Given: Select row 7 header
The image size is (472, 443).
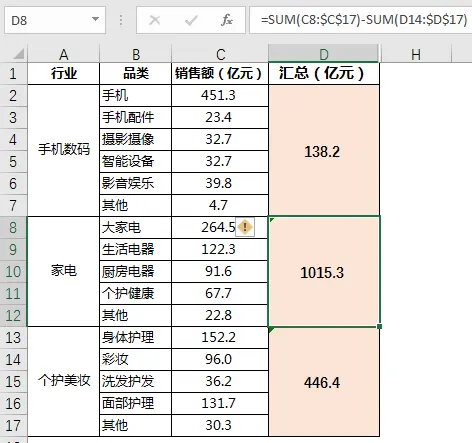Looking at the screenshot, I should (x=13, y=205).
